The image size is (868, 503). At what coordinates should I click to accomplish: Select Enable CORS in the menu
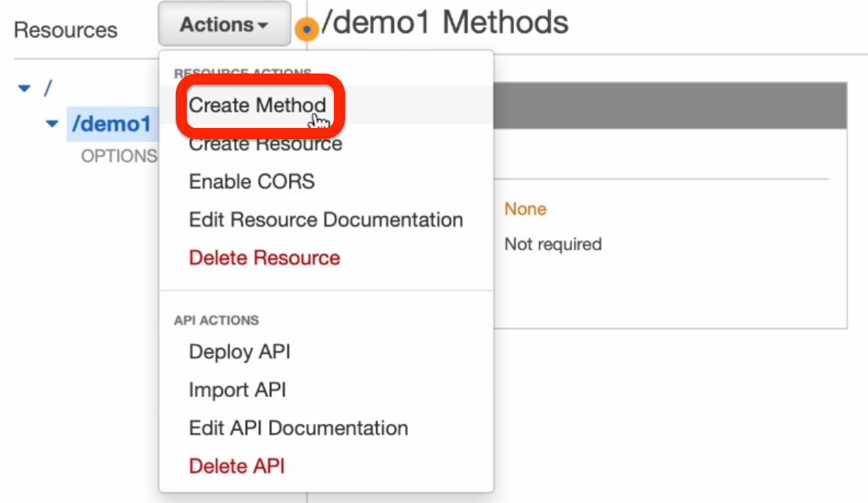coord(252,182)
